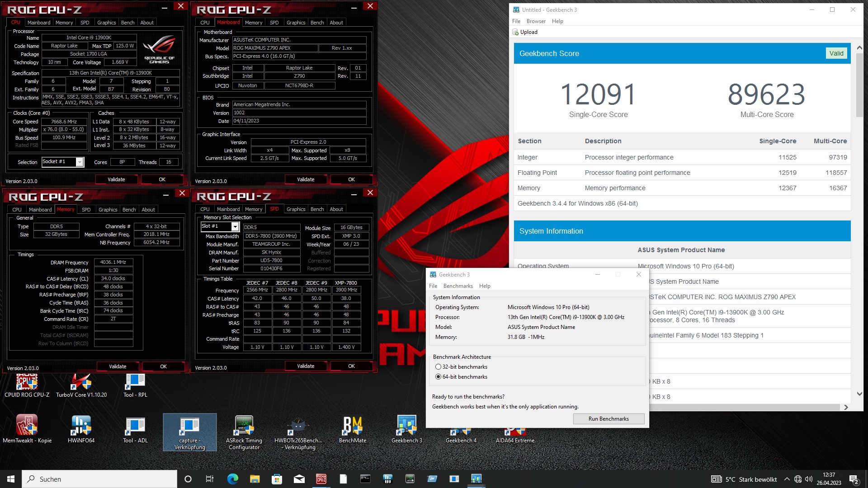
Task: Switch to the Graphics tab in the Mainboard window
Action: 296,23
